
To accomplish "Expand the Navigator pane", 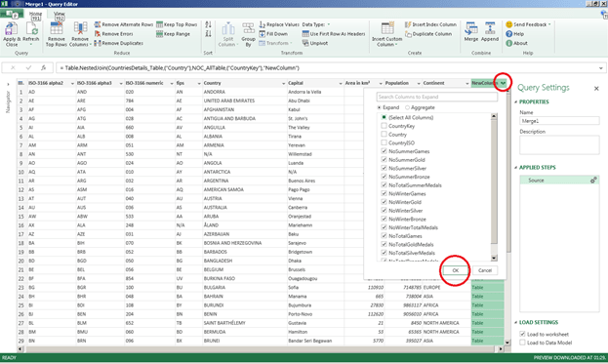I will (8, 84).
